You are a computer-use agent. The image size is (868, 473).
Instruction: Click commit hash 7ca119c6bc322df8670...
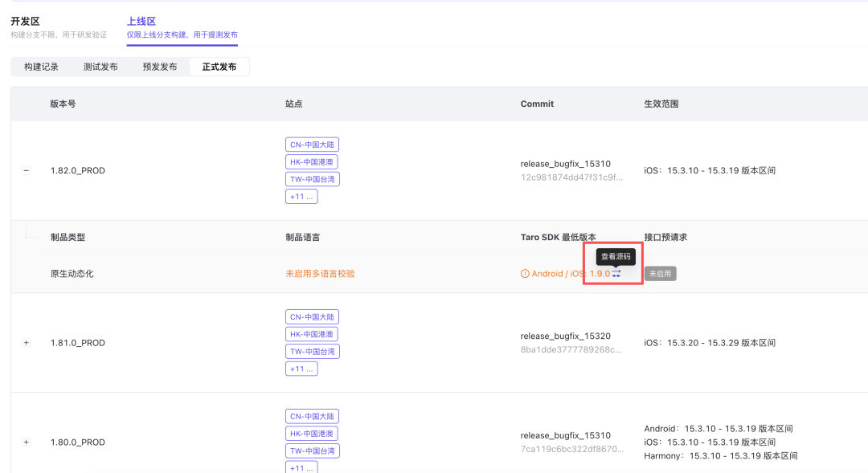click(x=572, y=449)
